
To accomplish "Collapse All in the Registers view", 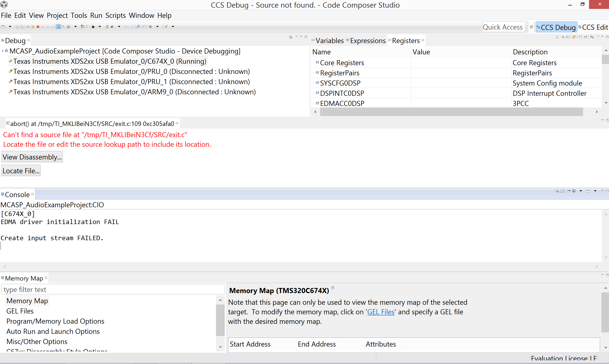I will [568, 37].
